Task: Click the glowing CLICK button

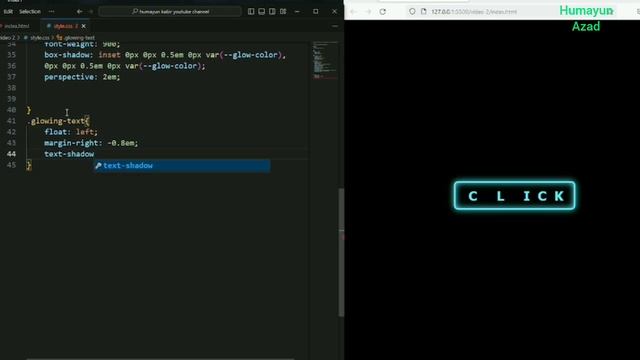Action: tap(515, 196)
